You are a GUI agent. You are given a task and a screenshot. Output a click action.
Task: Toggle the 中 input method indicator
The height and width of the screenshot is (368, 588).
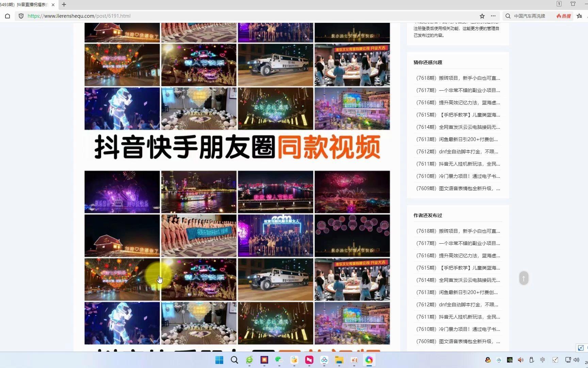tap(543, 360)
